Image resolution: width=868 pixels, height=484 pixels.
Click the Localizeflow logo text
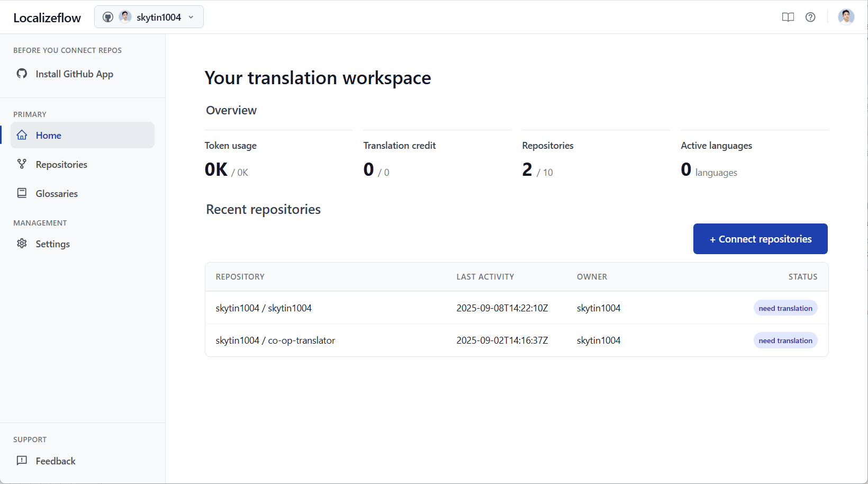click(x=47, y=17)
